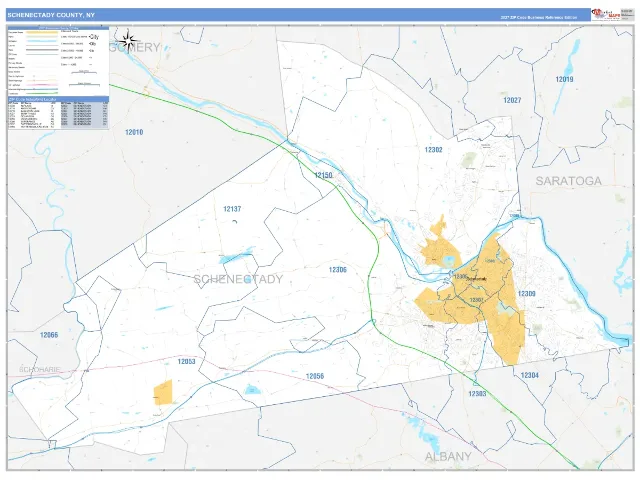Click the ALBANY county name

(448, 456)
